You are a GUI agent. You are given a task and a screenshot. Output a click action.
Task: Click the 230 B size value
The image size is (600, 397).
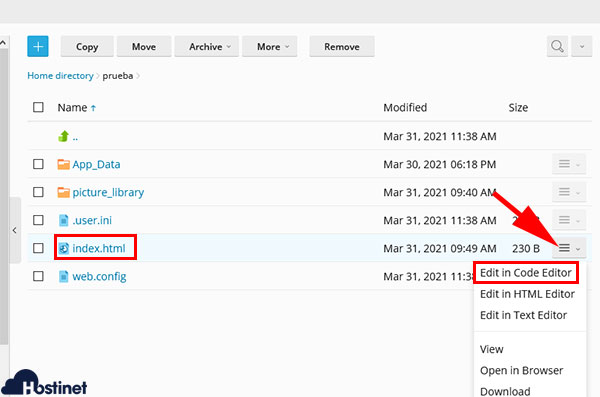(526, 248)
